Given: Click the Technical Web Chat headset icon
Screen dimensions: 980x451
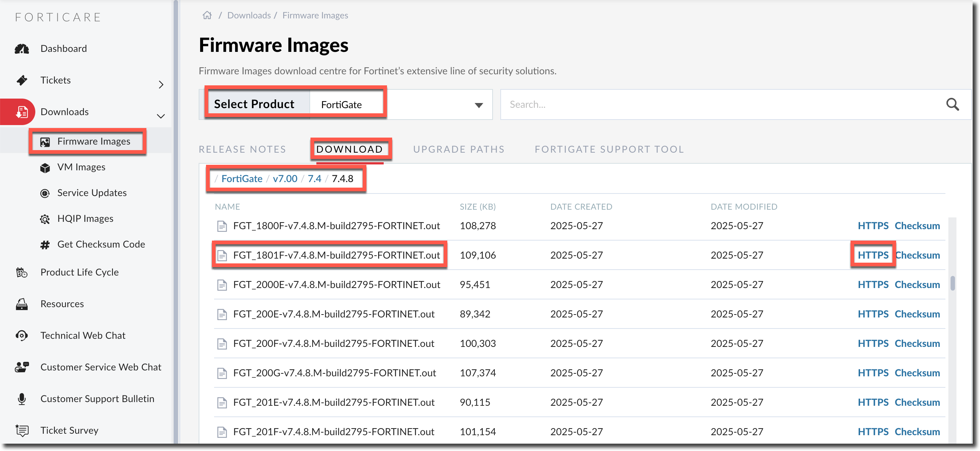Looking at the screenshot, I should tap(22, 335).
